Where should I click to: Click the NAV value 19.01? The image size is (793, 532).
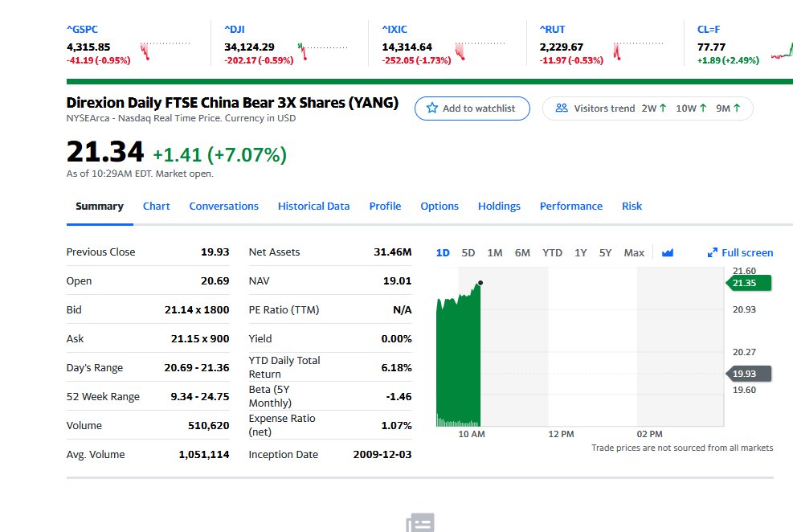tap(397, 280)
